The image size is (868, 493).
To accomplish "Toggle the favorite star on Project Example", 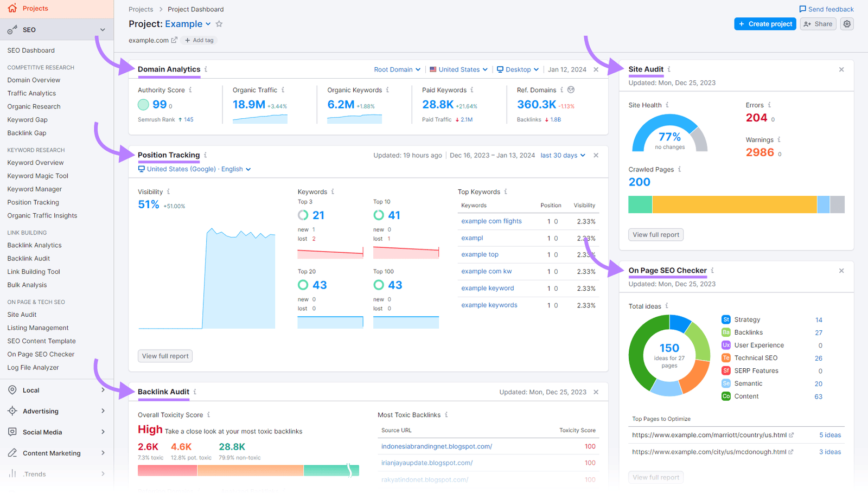I will tap(219, 24).
